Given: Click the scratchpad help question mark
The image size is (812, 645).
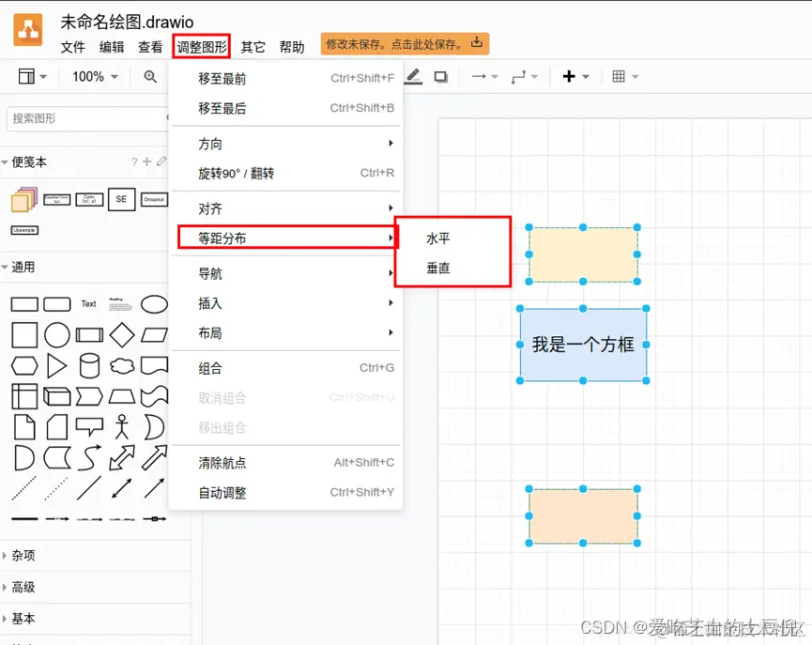Looking at the screenshot, I should (x=134, y=162).
